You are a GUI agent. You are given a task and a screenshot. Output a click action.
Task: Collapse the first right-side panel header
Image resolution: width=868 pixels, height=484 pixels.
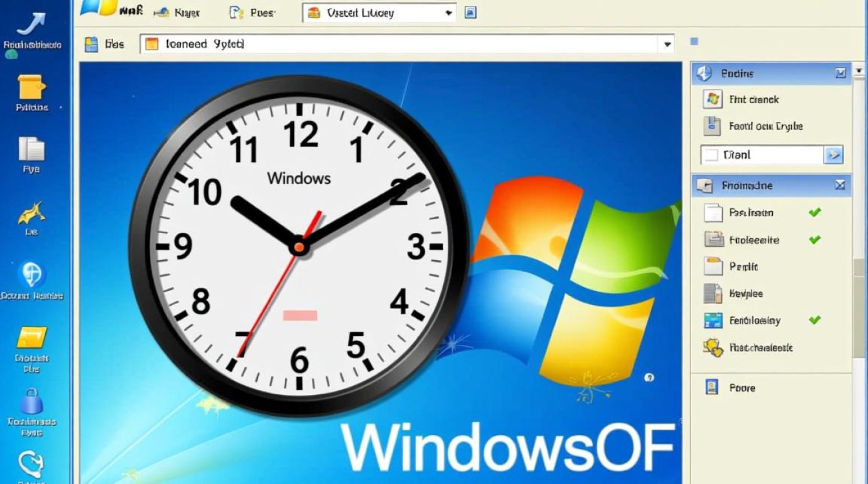pyautogui.click(x=840, y=73)
